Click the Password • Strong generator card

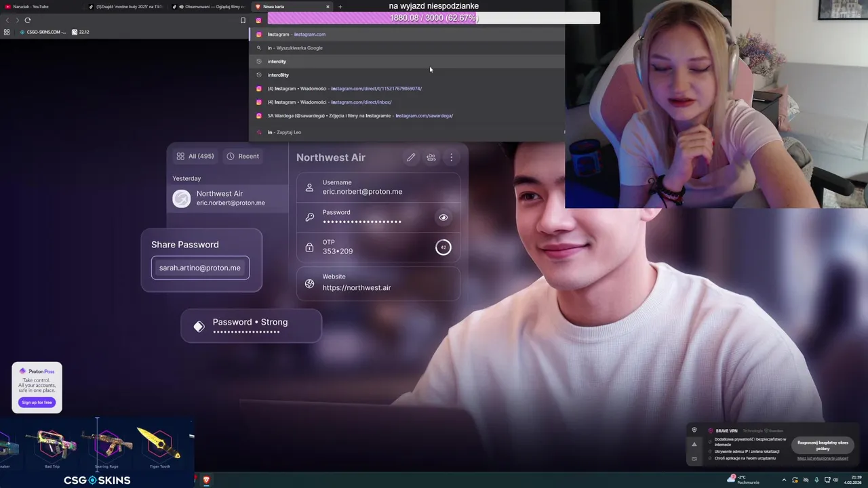point(251,326)
